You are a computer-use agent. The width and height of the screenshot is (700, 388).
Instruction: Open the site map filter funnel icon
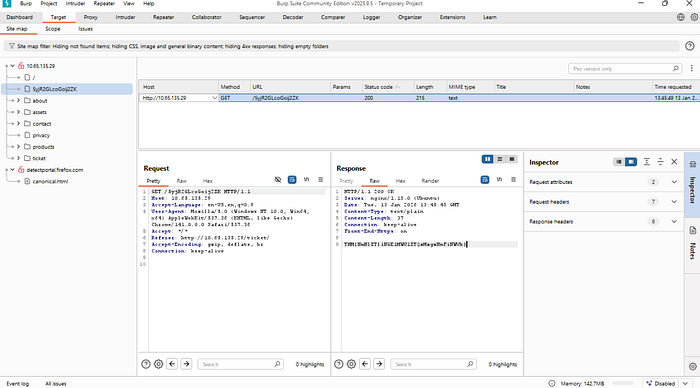click(12, 46)
